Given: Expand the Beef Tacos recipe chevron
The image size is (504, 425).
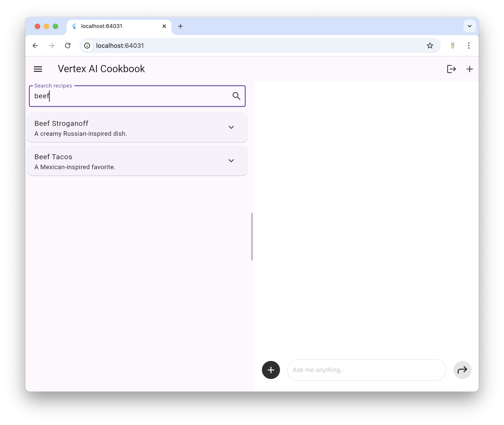Looking at the screenshot, I should 231,161.
